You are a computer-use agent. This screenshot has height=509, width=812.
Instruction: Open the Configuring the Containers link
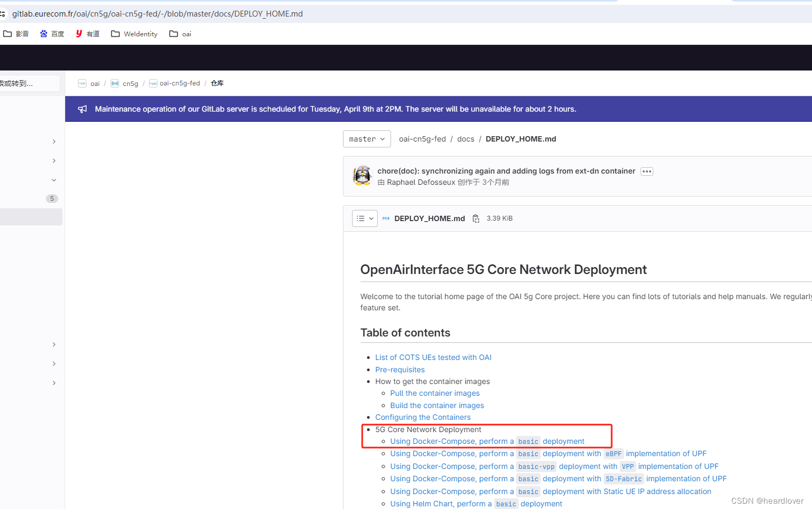(423, 417)
